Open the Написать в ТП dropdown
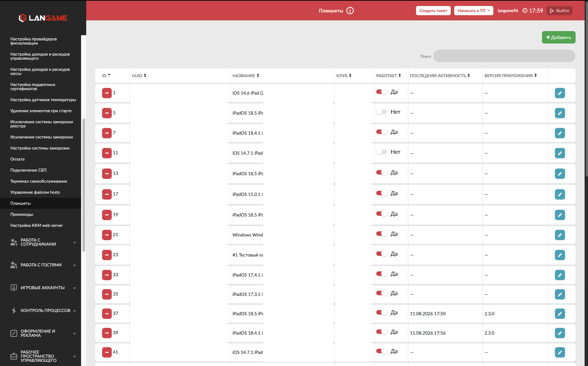 coord(473,11)
